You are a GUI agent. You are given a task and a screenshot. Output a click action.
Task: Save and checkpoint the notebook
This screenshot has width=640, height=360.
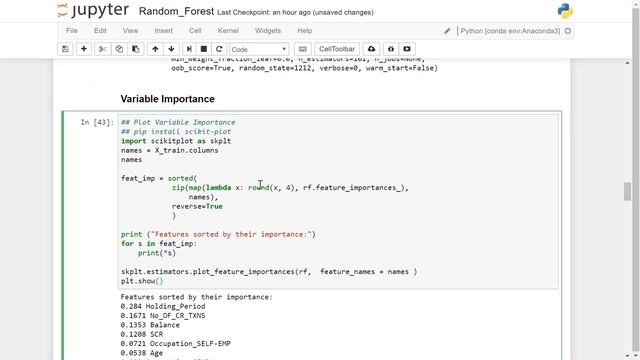coord(65,49)
